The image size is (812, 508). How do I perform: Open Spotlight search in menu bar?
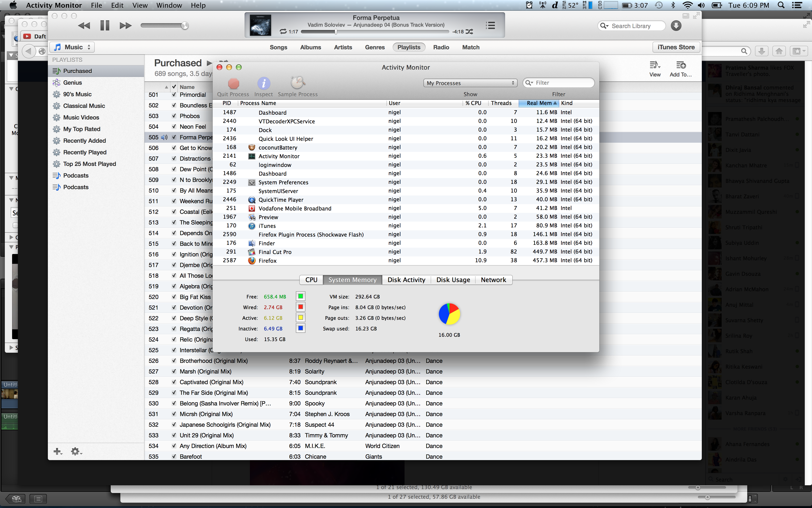point(781,5)
